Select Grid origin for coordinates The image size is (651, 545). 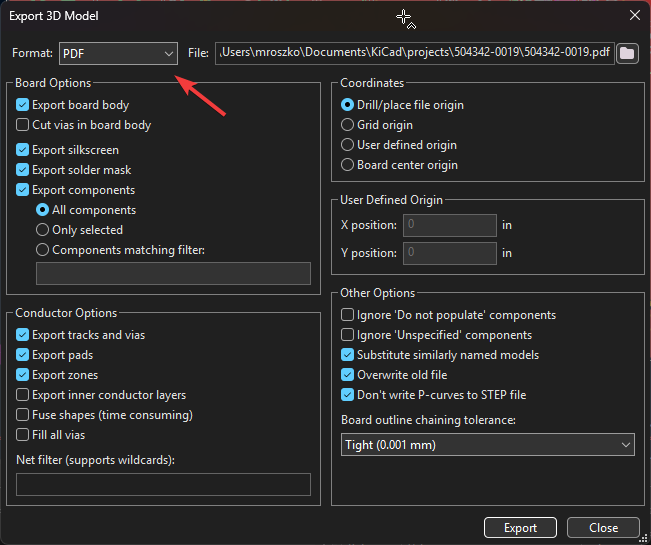coord(348,125)
